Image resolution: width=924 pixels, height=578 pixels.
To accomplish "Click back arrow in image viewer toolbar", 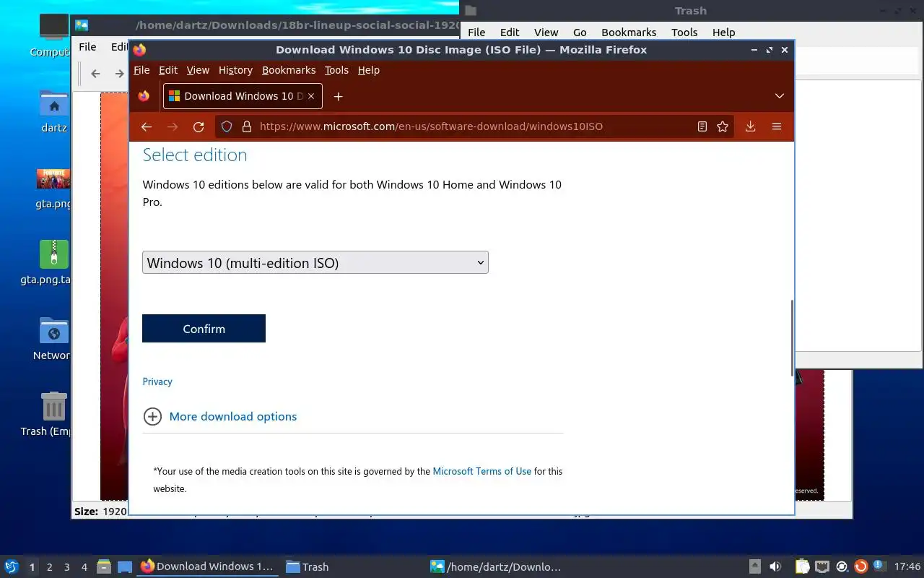I will (95, 74).
